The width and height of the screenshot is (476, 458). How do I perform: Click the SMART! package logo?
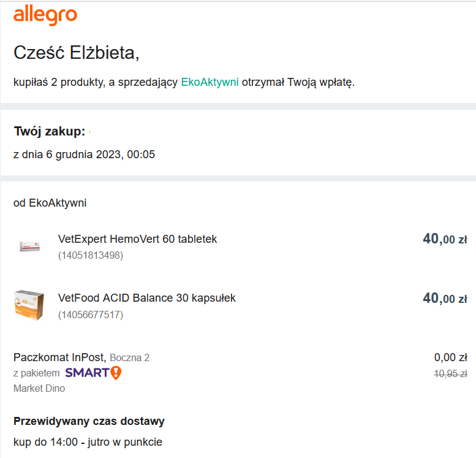coord(93,373)
